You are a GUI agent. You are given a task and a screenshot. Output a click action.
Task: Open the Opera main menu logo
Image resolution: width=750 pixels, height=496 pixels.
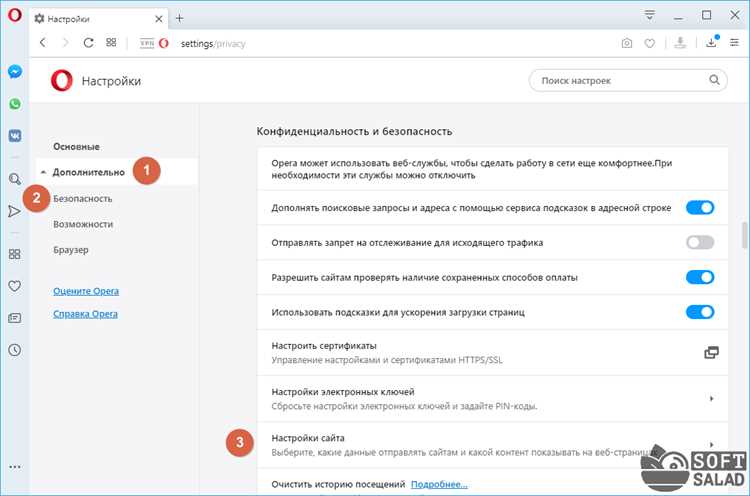click(x=15, y=15)
